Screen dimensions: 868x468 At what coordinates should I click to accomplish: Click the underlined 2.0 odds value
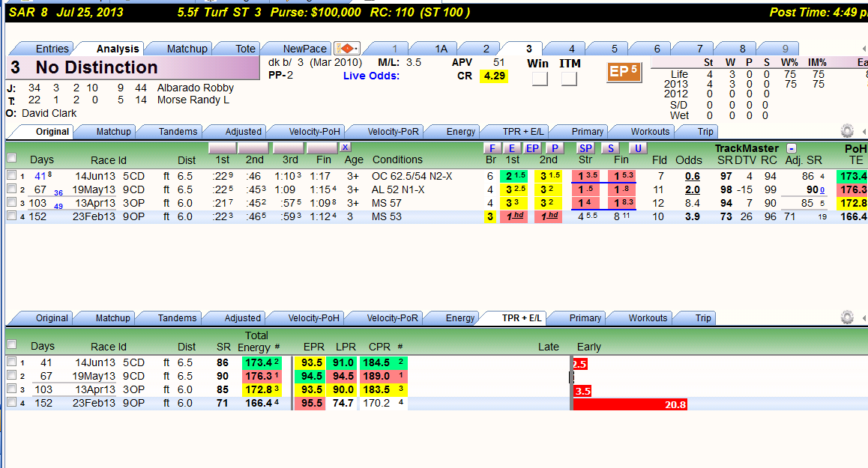pyautogui.click(x=692, y=189)
